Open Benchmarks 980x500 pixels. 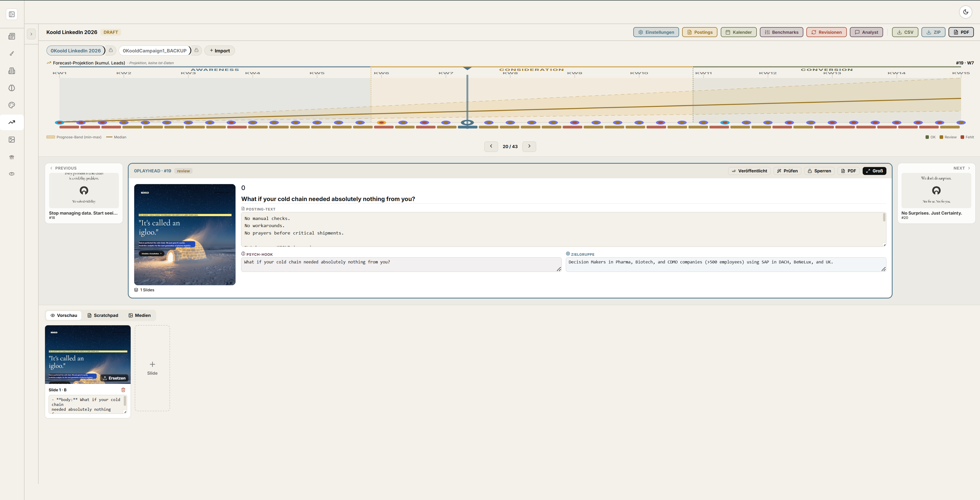click(781, 32)
